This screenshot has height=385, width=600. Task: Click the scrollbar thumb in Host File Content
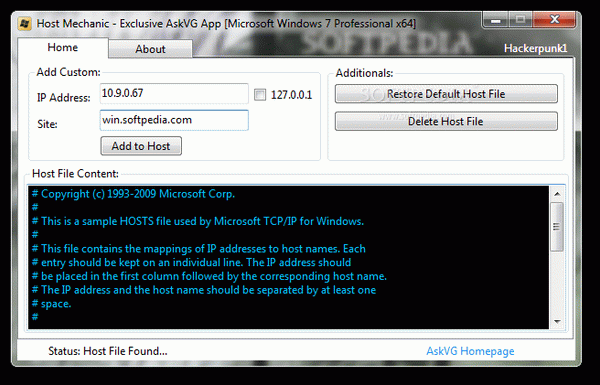pyautogui.click(x=557, y=227)
